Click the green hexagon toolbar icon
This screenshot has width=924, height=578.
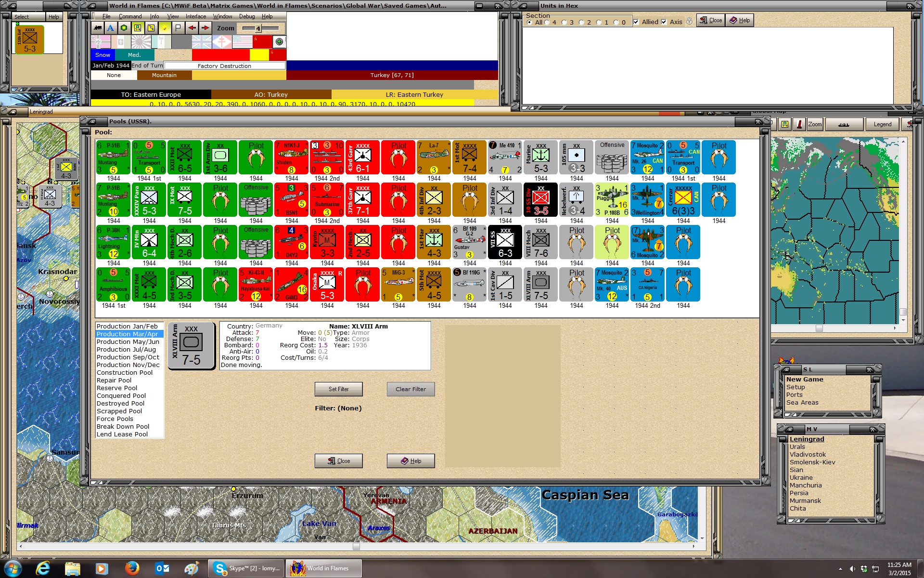124,28
